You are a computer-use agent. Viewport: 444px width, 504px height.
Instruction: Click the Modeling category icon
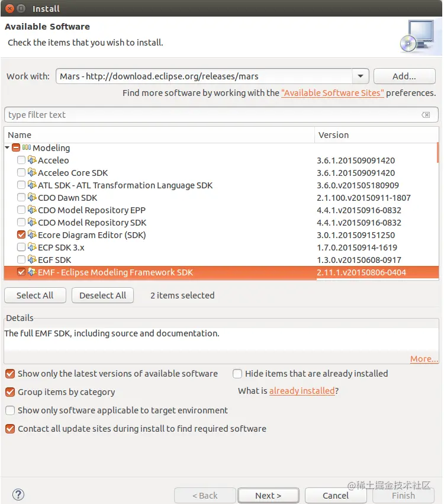[x=27, y=148]
